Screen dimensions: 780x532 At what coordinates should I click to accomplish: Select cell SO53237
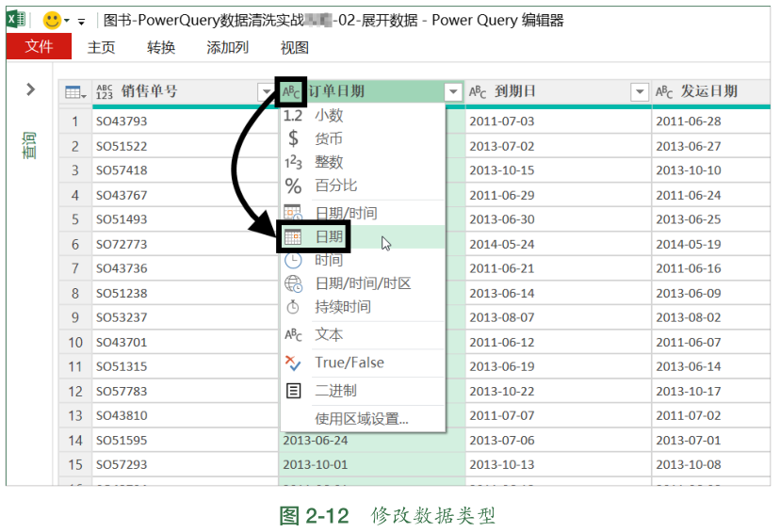point(185,317)
